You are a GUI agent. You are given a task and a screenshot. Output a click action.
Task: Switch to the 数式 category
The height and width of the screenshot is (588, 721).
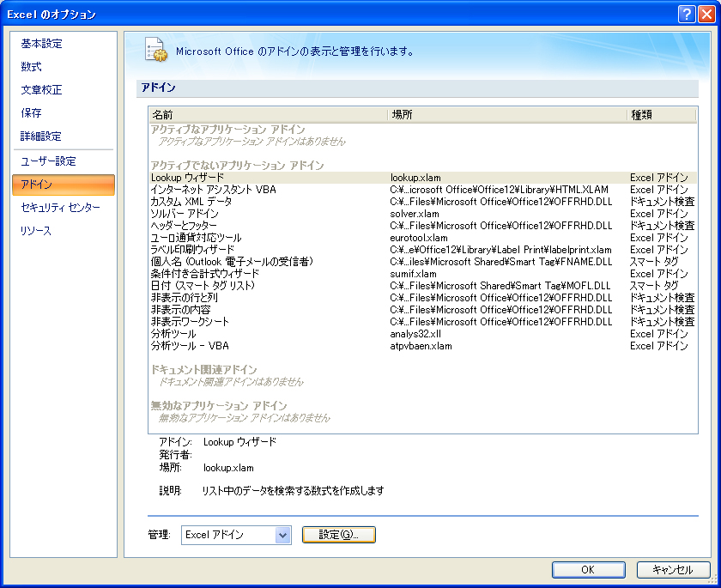coord(32,67)
